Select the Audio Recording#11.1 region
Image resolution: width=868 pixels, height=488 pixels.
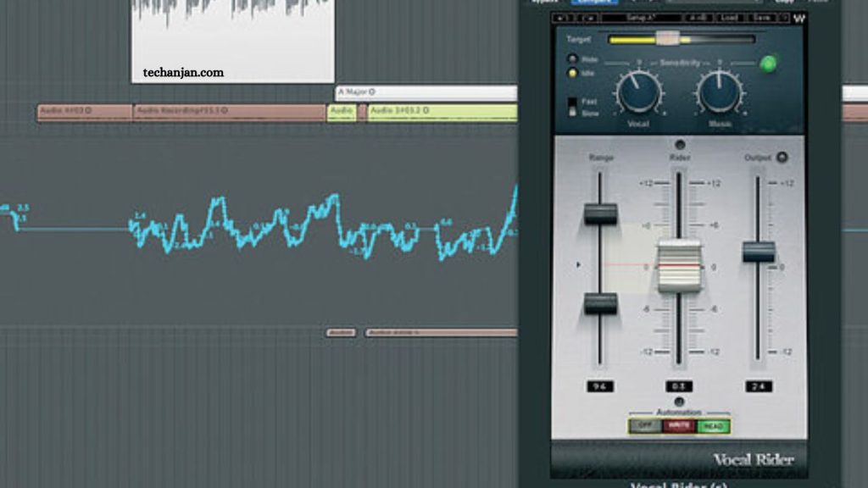tap(229, 113)
